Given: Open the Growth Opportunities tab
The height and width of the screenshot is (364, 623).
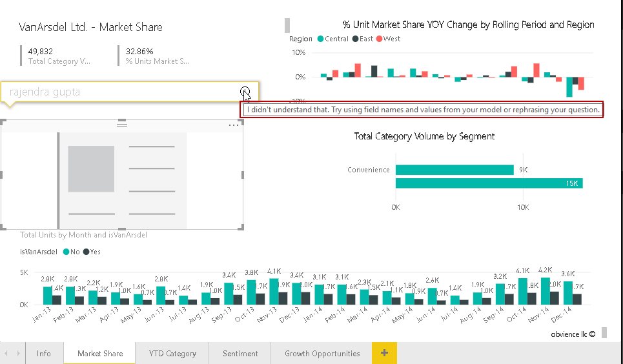Looking at the screenshot, I should point(322,354).
